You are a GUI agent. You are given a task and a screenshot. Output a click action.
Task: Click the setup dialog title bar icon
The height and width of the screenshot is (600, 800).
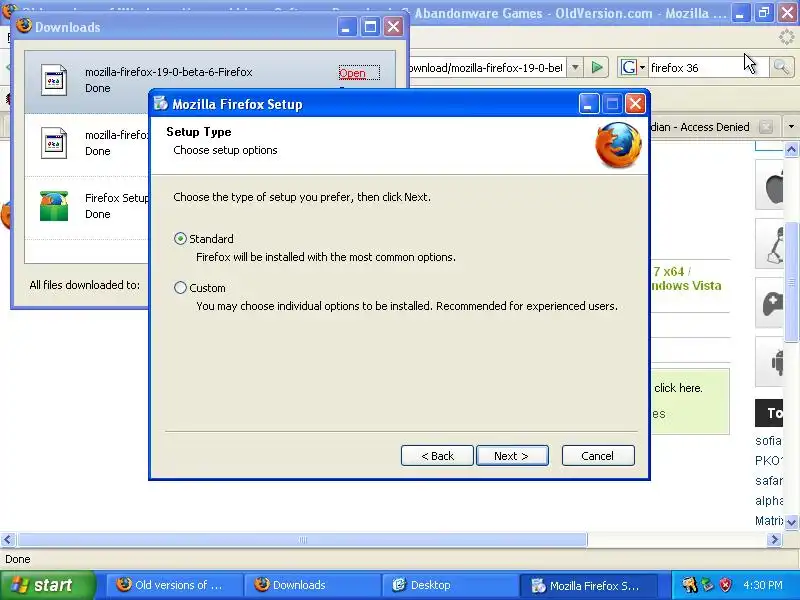161,104
